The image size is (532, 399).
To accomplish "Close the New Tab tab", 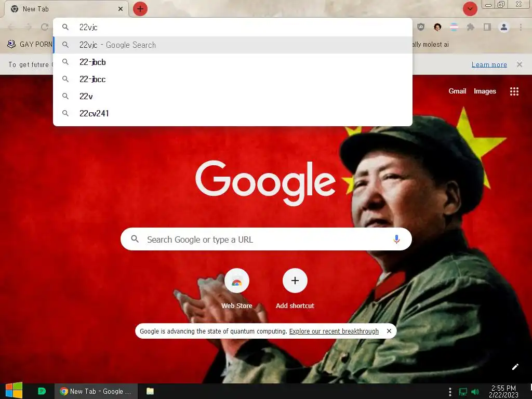I will pos(121,9).
